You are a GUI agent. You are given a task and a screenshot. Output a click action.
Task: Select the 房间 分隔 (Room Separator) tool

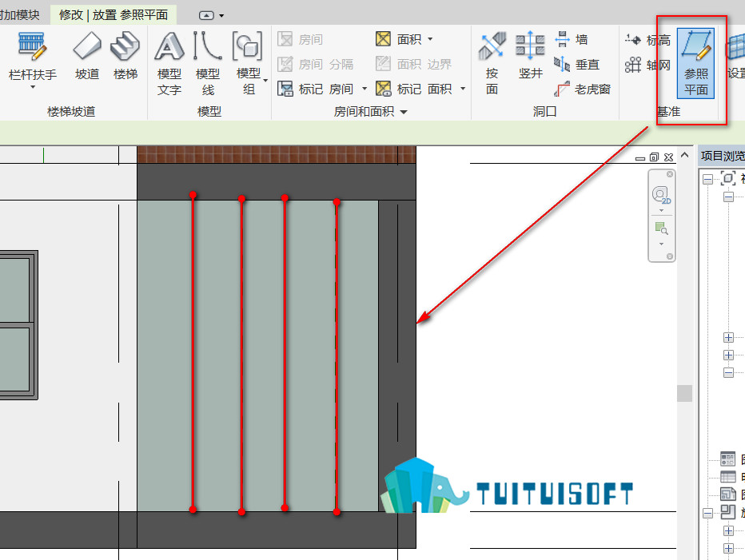(316, 64)
